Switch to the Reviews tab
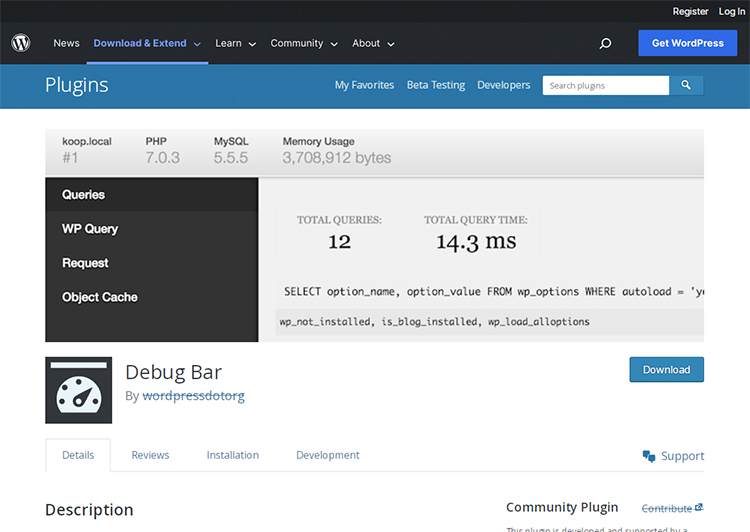This screenshot has height=532, width=750. 150,455
